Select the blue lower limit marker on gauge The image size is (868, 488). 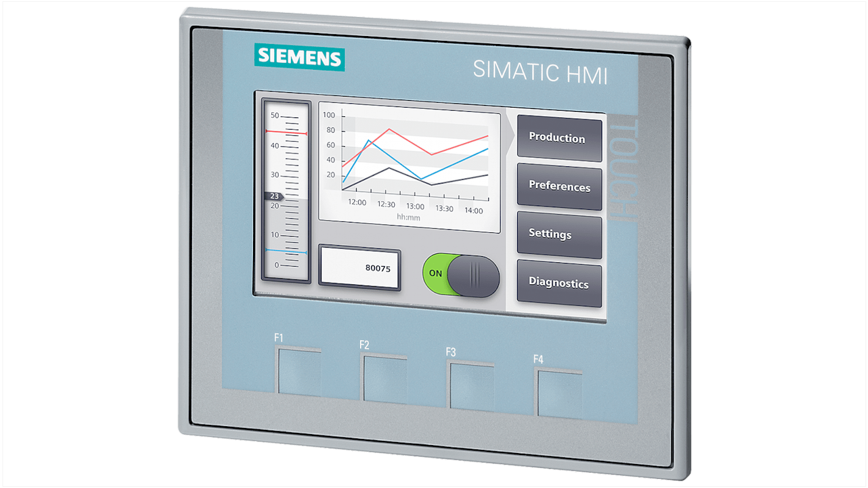[286, 251]
